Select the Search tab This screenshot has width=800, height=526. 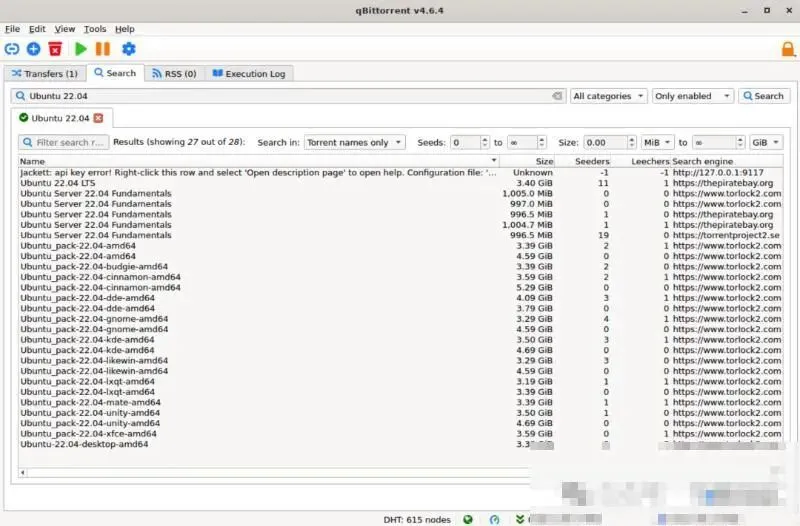coord(115,73)
